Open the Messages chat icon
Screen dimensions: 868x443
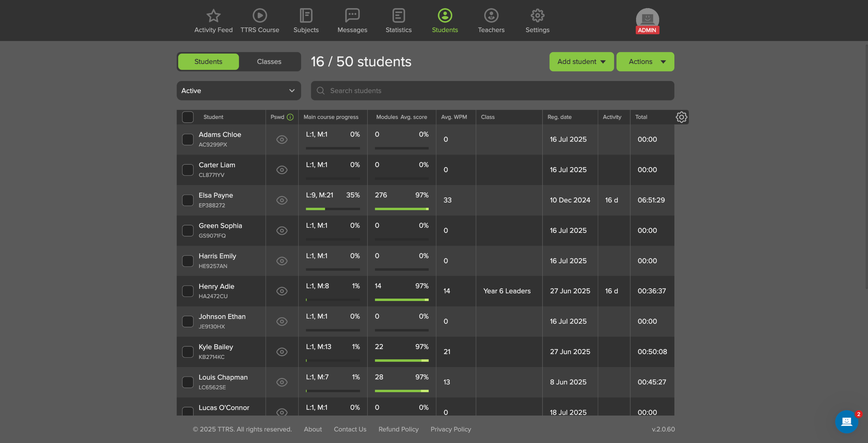[x=352, y=16]
